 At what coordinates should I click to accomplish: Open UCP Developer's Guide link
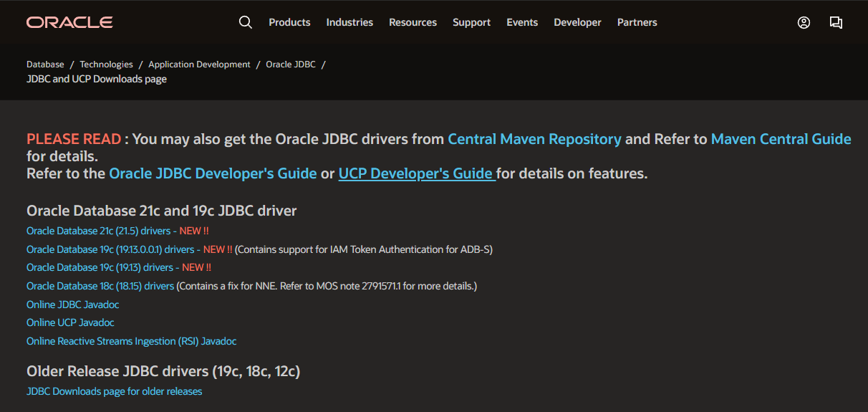coord(417,173)
